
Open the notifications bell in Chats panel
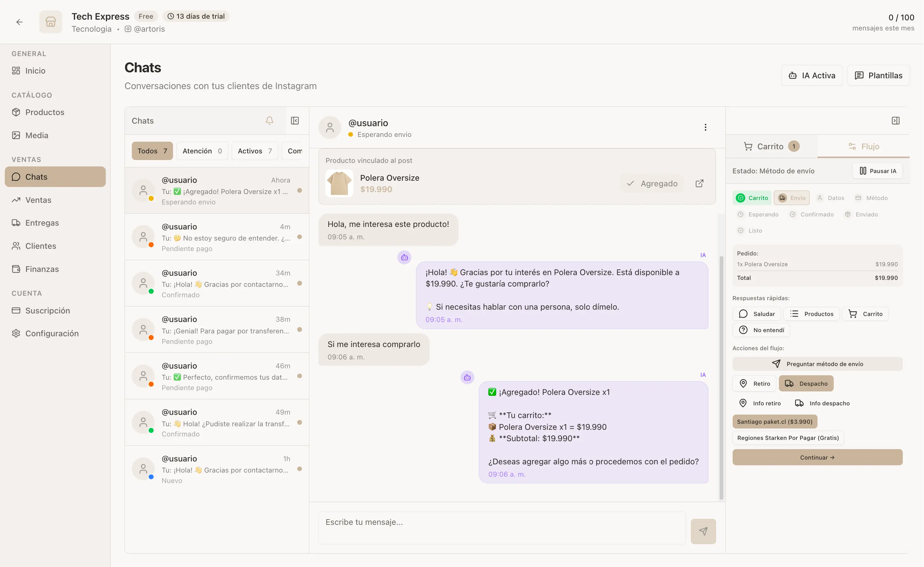269,121
